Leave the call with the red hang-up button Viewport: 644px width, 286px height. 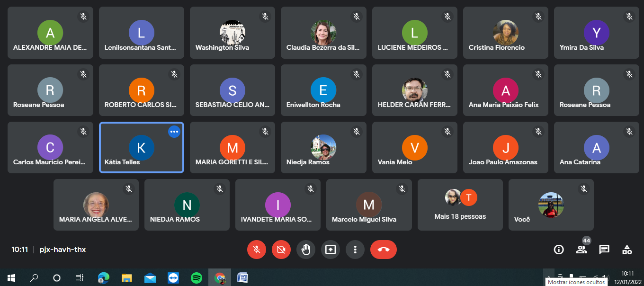coord(384,250)
